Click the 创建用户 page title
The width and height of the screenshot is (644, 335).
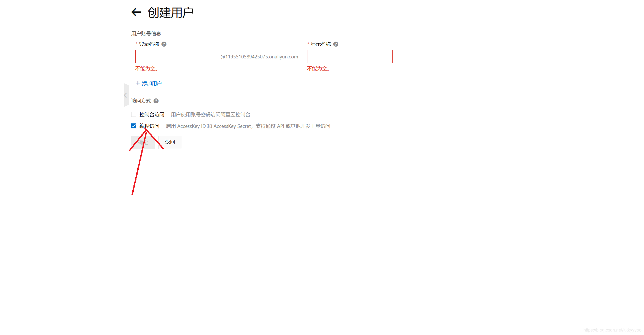(x=171, y=12)
